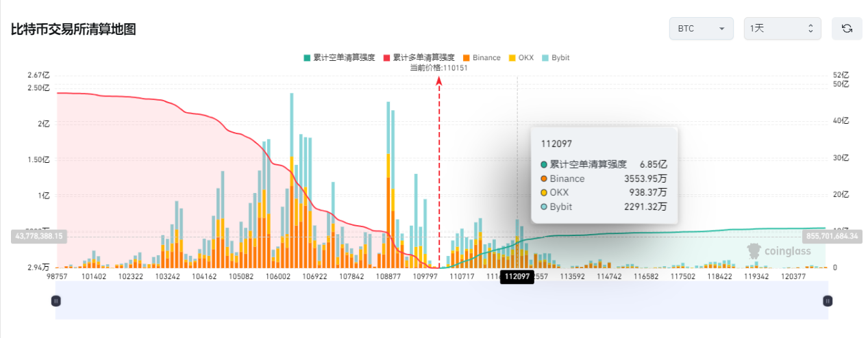Hide the OKX series via legend
Screen dimensions: 868x338
pyautogui.click(x=521, y=57)
